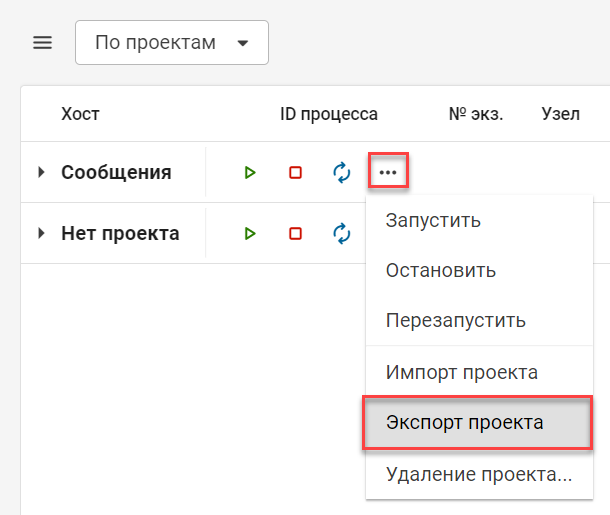
Task: Click the red stop icon for Сообщения
Action: pyautogui.click(x=295, y=172)
